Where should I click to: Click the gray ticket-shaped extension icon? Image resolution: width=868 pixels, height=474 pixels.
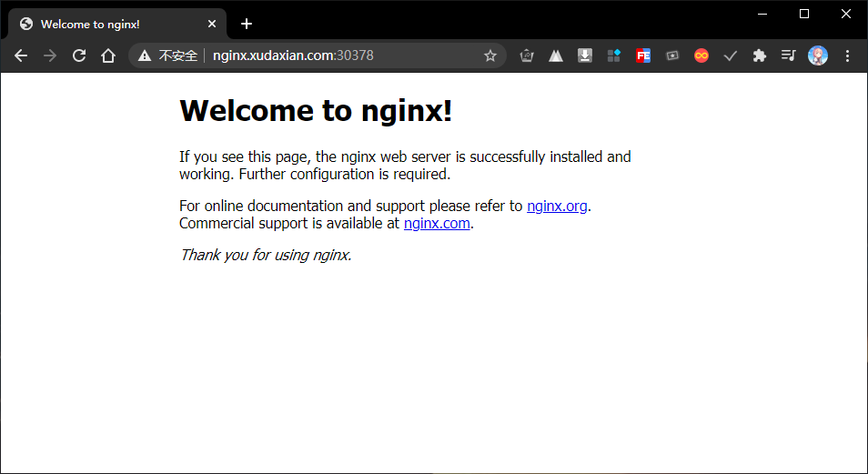pos(672,55)
